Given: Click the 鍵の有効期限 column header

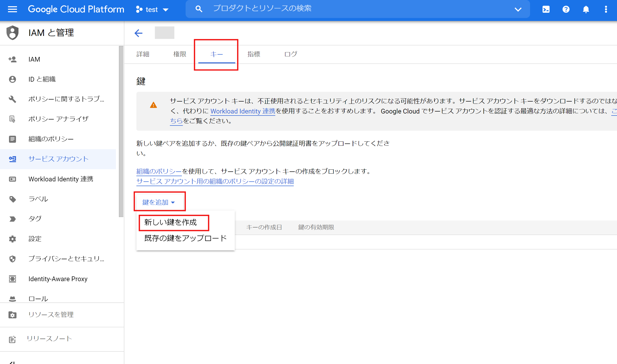Looking at the screenshot, I should [316, 227].
